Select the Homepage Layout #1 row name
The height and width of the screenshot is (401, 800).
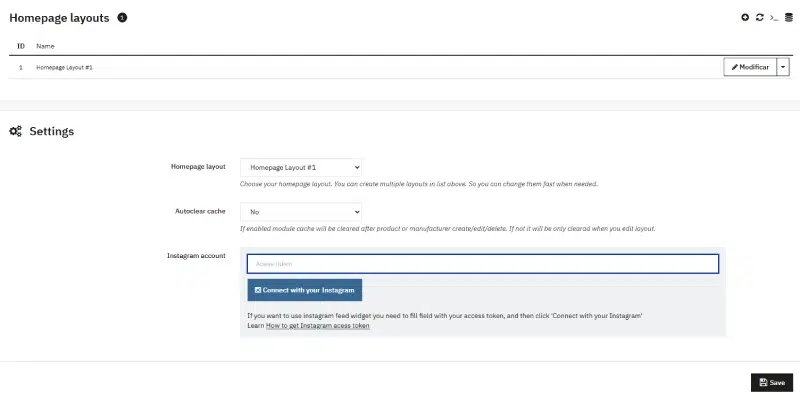(65, 67)
